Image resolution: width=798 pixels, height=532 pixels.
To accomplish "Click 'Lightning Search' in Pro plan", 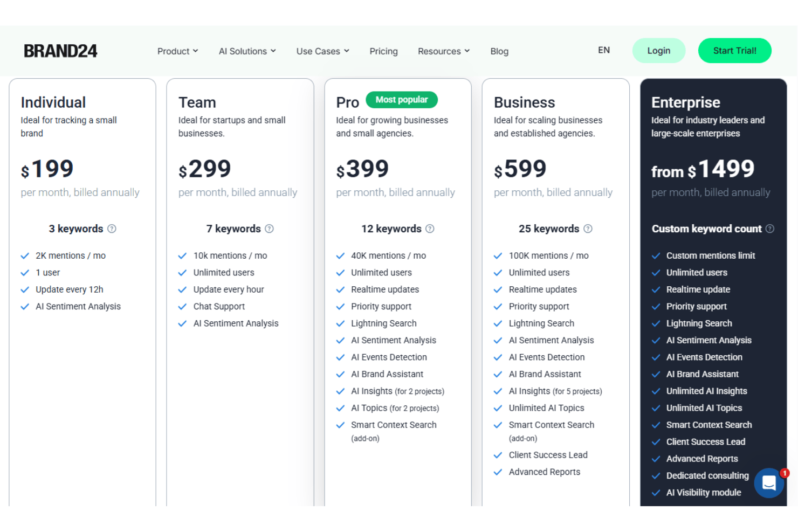I will click(384, 323).
